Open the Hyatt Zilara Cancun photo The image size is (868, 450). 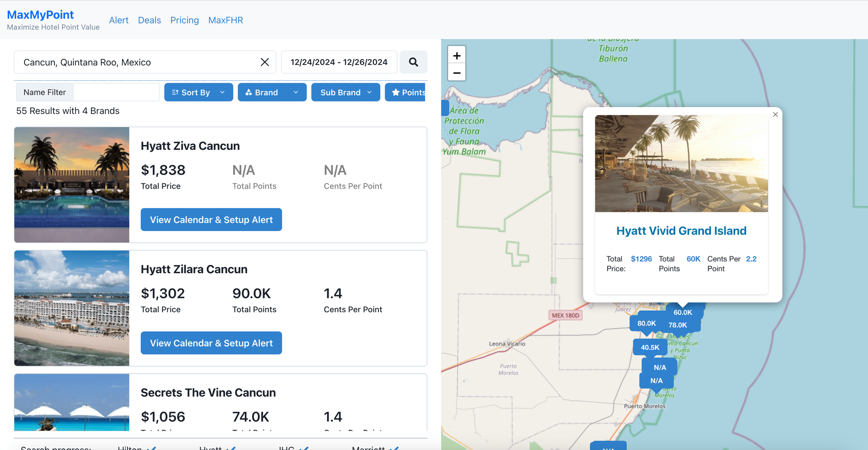72,308
